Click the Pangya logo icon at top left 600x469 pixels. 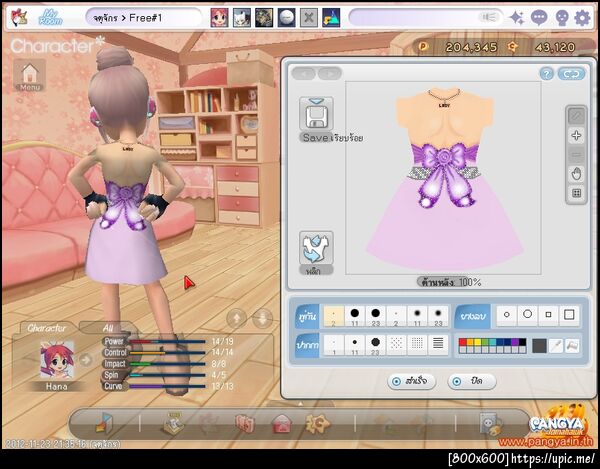(19, 18)
